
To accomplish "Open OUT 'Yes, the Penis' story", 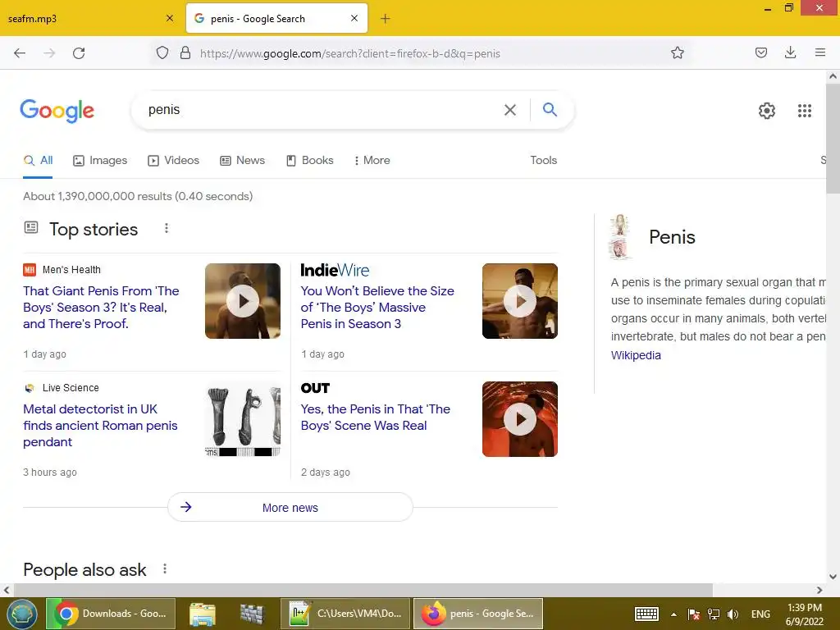I will coord(375,418).
